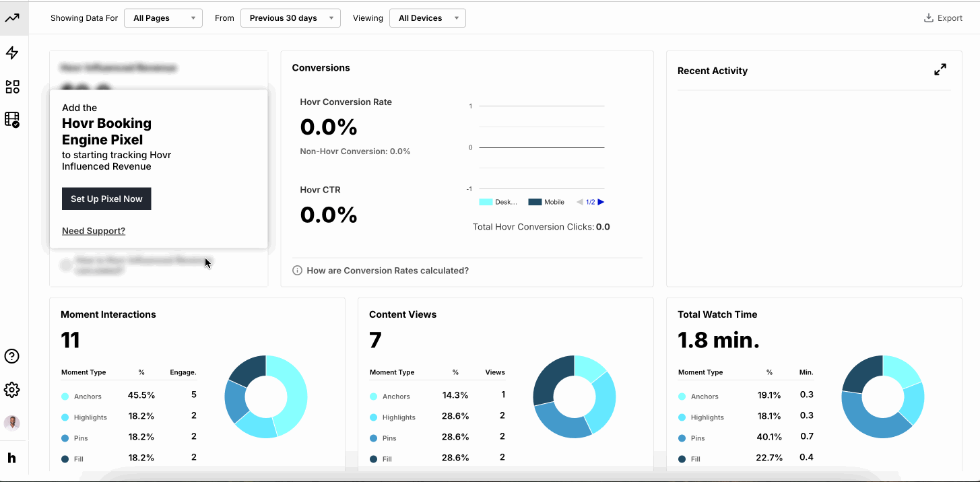This screenshot has height=482, width=980.
Task: Click 'Highlights' row label in Moment Interactions
Action: click(91, 417)
